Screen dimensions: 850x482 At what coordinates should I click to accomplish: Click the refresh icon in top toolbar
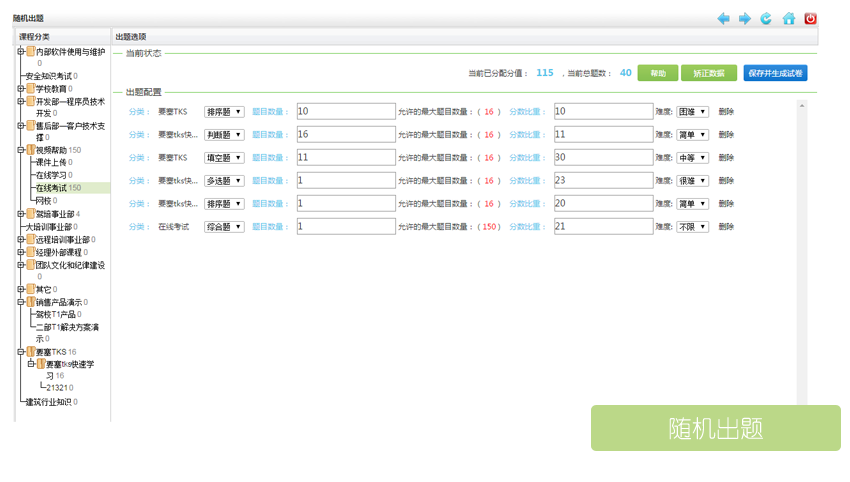(766, 18)
